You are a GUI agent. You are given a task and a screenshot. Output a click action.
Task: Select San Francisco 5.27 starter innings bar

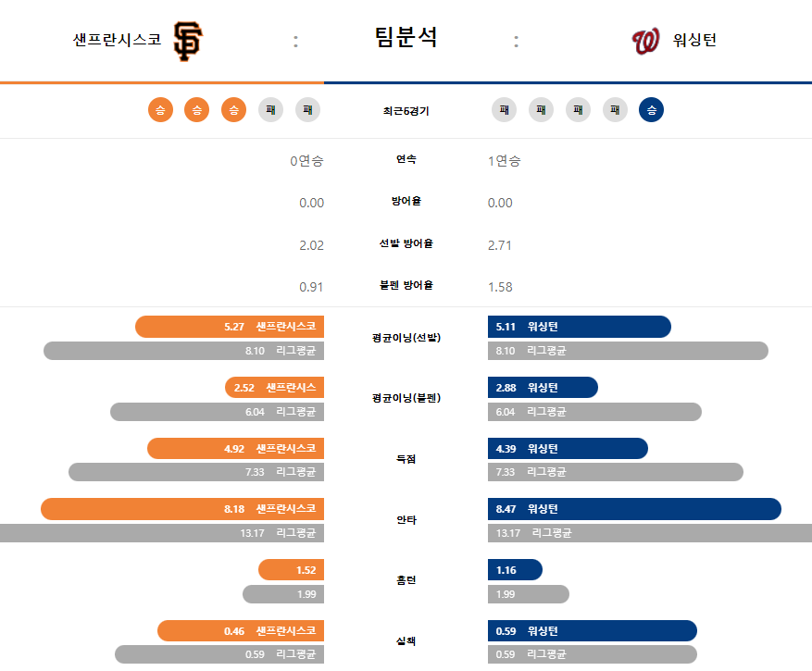(x=230, y=327)
